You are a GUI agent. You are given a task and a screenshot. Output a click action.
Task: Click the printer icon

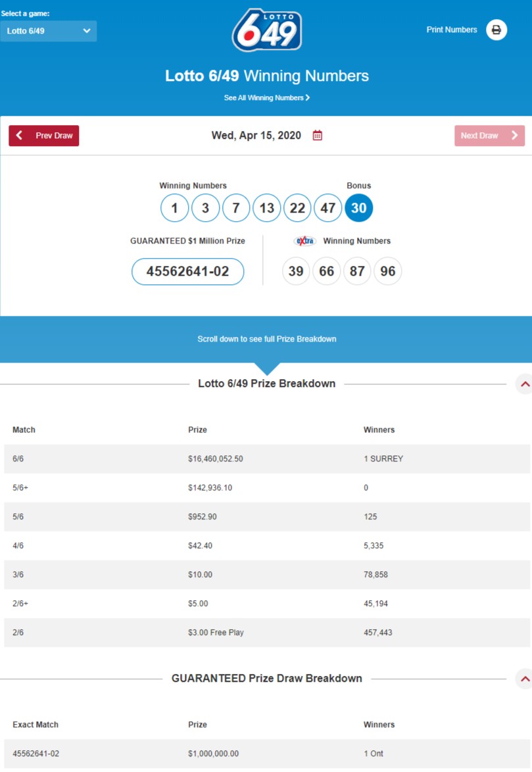coord(496,30)
